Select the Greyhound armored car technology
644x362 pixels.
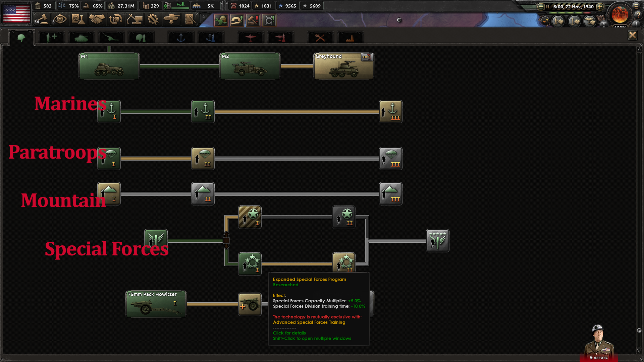click(x=343, y=66)
